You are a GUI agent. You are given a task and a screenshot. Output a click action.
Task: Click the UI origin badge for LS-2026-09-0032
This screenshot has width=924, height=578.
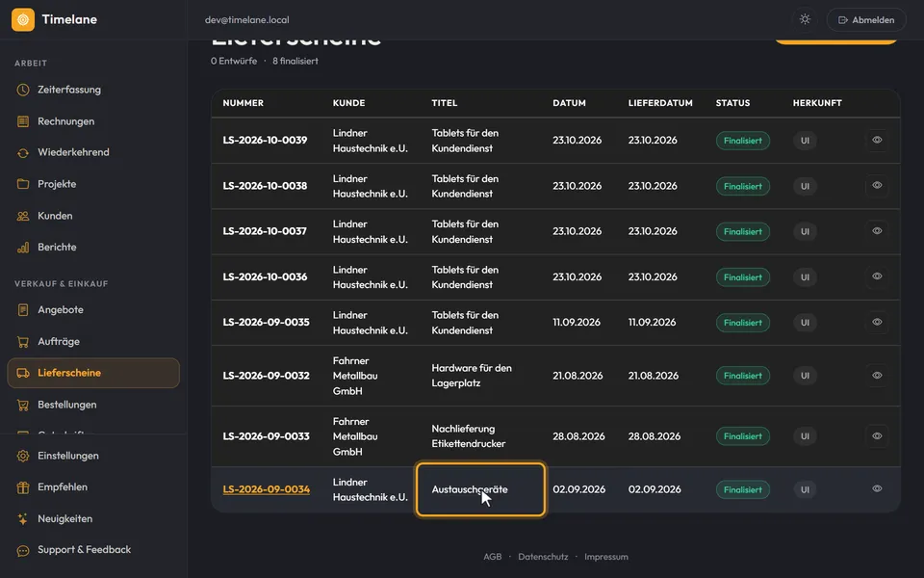coord(805,375)
